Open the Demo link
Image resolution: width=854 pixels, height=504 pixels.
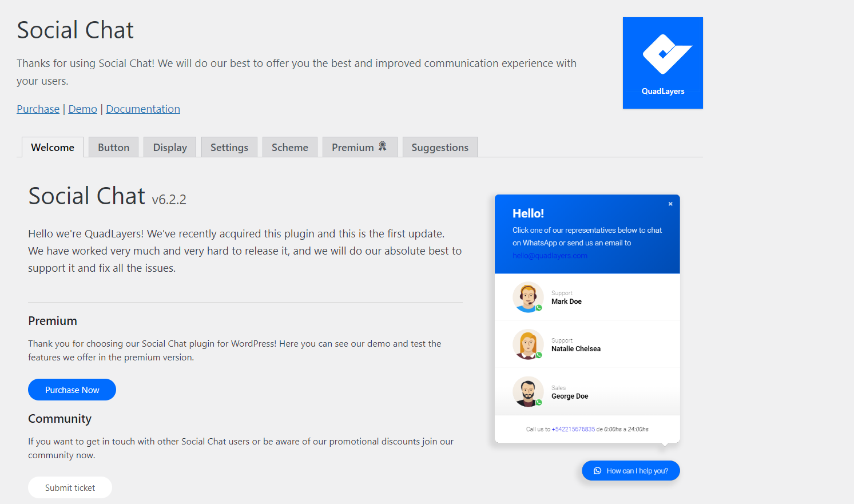click(83, 109)
